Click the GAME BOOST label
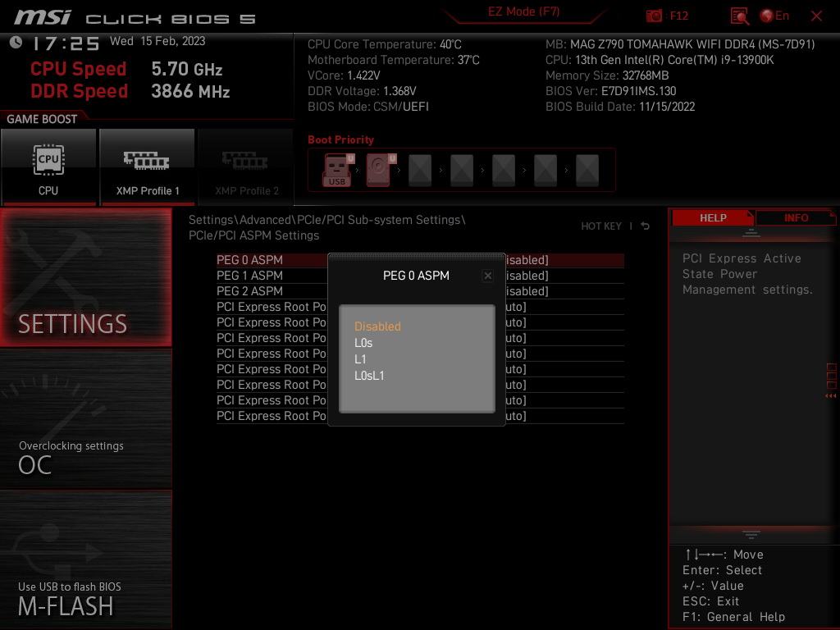Image resolution: width=840 pixels, height=630 pixels. pyautogui.click(x=42, y=119)
